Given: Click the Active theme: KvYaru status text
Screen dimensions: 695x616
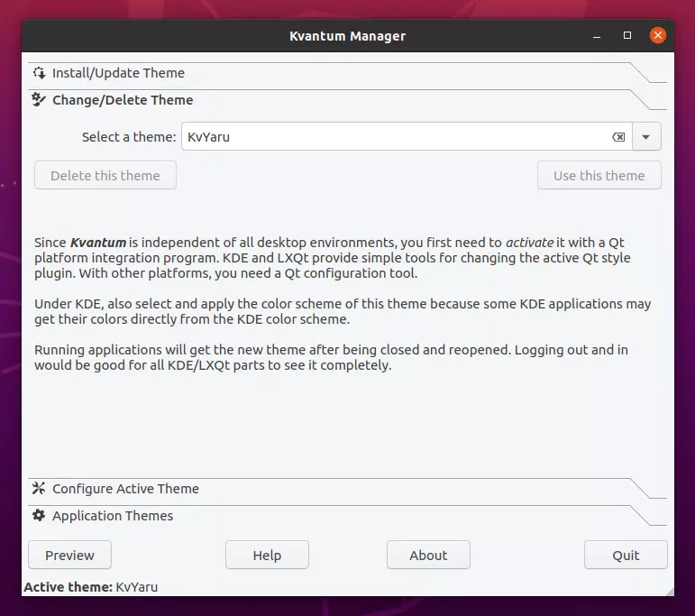Looking at the screenshot, I should (x=91, y=587).
